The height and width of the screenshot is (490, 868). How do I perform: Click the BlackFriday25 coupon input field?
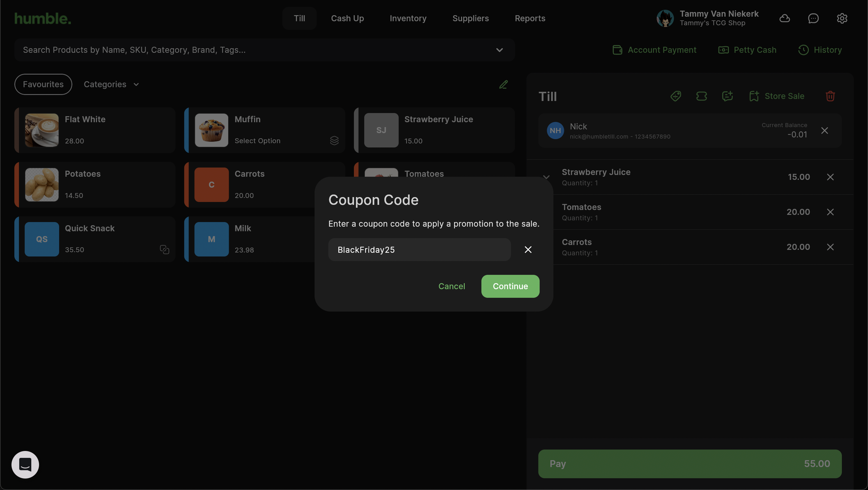[x=419, y=250]
